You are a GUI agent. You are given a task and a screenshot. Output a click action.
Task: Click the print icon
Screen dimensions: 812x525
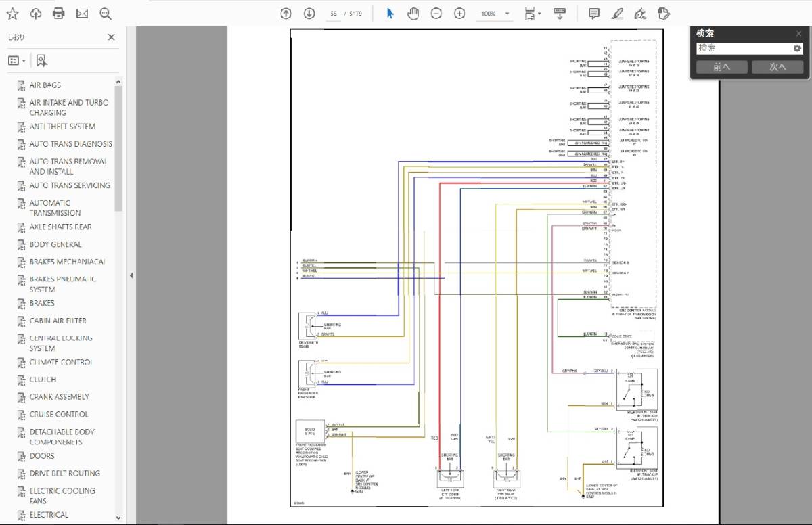click(x=59, y=13)
